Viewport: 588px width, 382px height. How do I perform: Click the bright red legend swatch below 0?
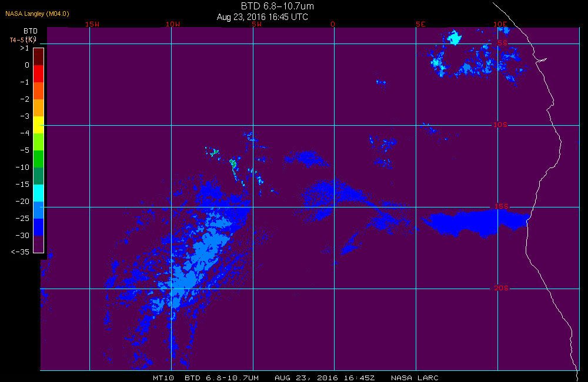pos(39,74)
